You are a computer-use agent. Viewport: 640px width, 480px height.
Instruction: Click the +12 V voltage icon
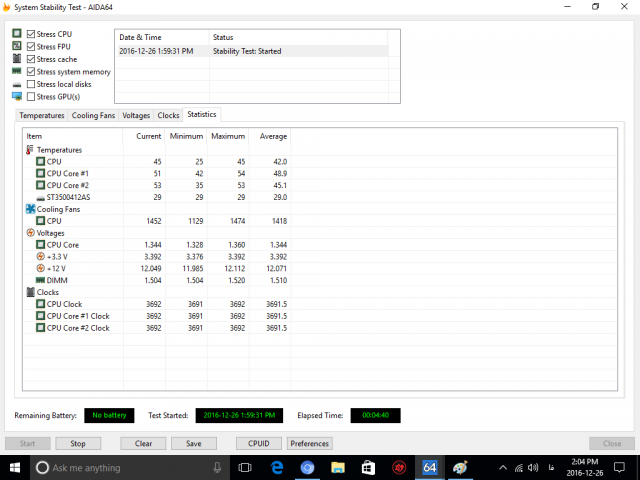tap(40, 269)
